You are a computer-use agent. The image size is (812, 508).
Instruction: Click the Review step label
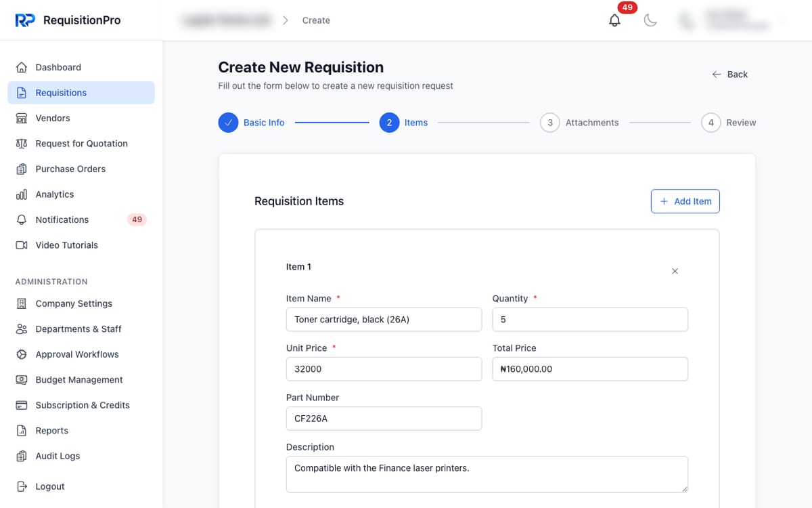tap(741, 123)
